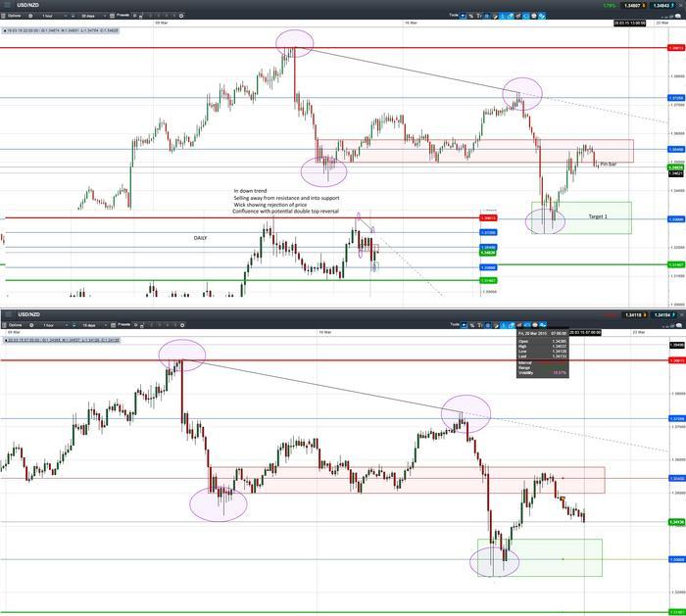Image resolution: width=686 pixels, height=616 pixels.
Task: Click the Presets grid icon in the top toolbar
Action: (112, 16)
